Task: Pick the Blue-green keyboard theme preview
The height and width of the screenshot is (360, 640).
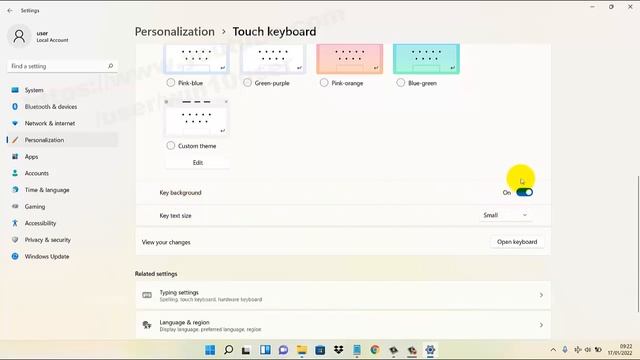Action: [427, 59]
